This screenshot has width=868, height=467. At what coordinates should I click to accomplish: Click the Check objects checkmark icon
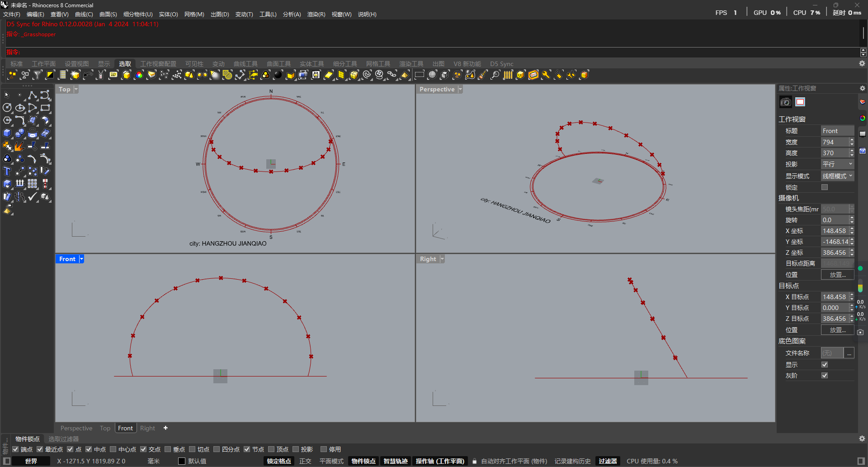(33, 196)
